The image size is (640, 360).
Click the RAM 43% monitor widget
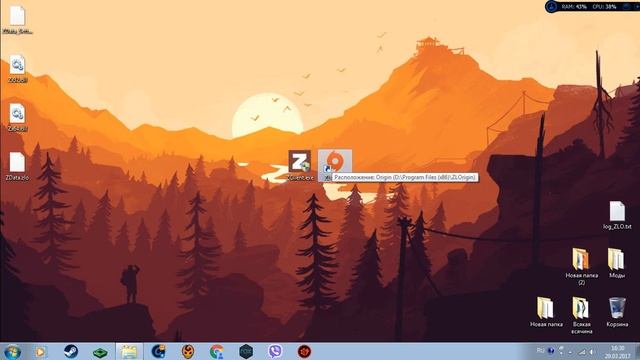(x=574, y=7)
